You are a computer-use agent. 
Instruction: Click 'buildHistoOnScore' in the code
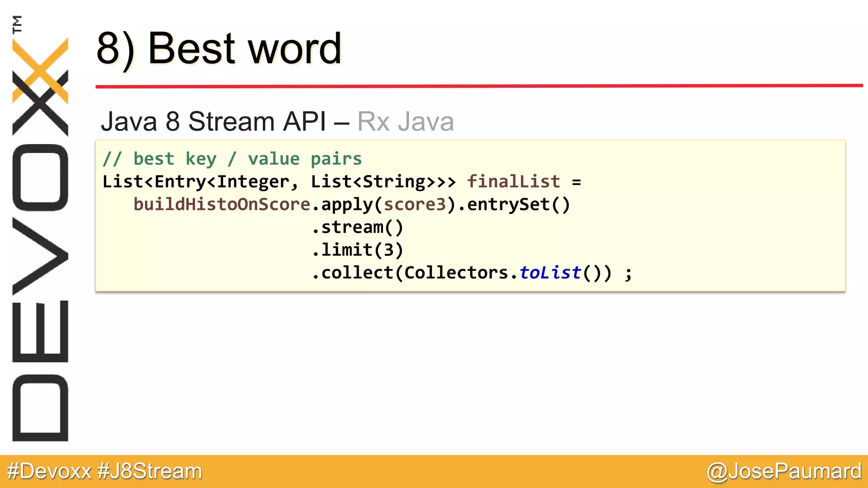point(222,204)
